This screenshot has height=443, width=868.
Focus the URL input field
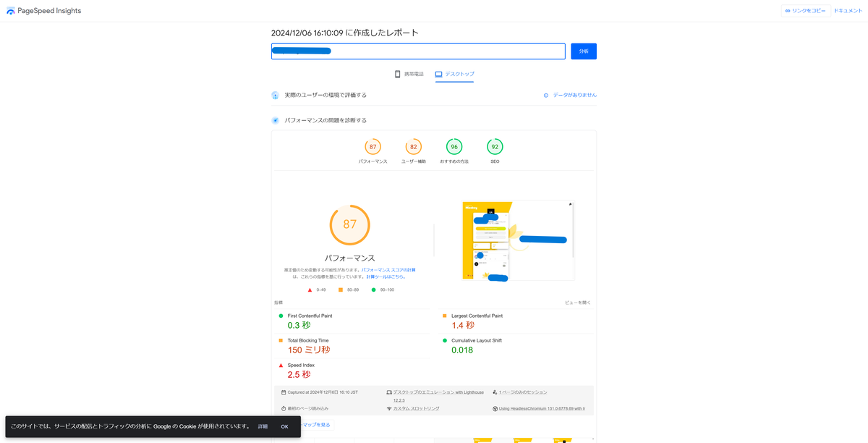click(x=418, y=51)
